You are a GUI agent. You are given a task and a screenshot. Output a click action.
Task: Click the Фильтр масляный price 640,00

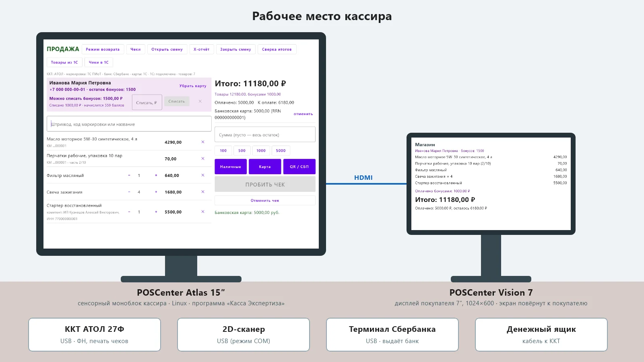[x=172, y=175]
